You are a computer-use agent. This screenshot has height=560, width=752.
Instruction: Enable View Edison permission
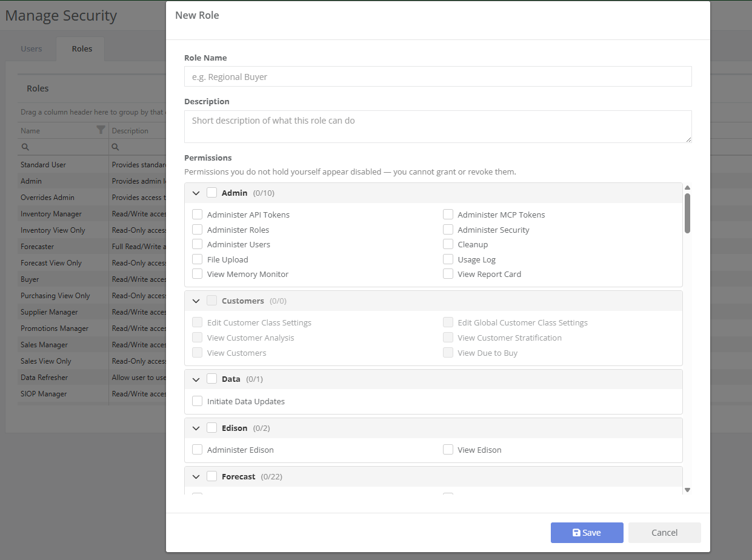click(448, 450)
